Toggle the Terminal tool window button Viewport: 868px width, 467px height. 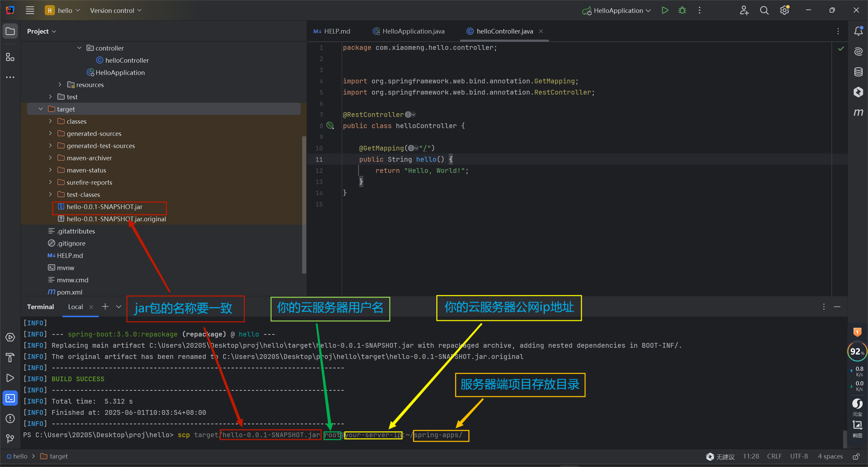coord(10,398)
